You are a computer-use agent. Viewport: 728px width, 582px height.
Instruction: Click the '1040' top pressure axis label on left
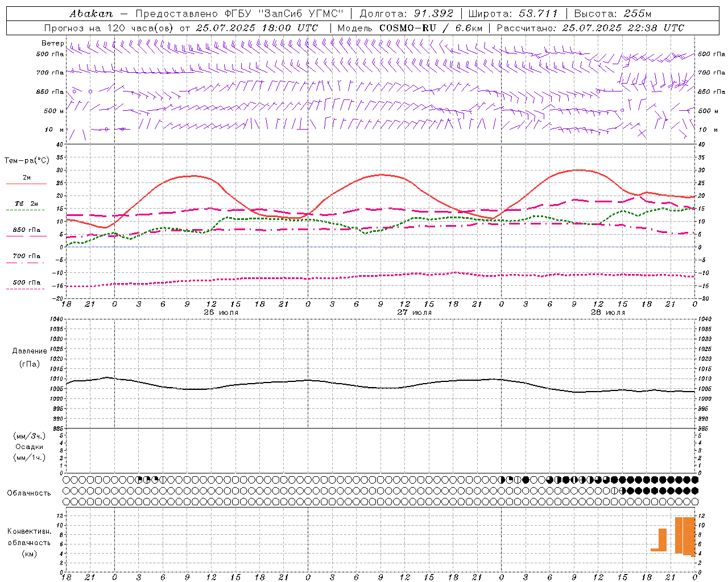click(x=56, y=319)
